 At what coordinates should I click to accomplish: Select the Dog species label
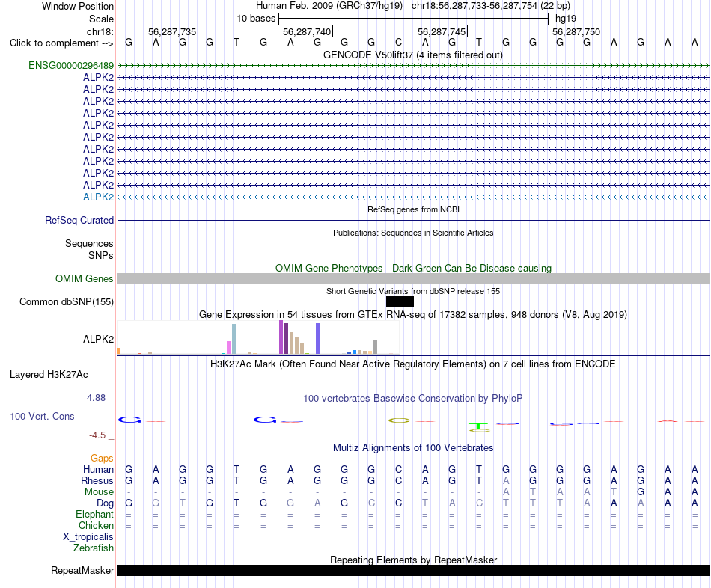[105, 503]
